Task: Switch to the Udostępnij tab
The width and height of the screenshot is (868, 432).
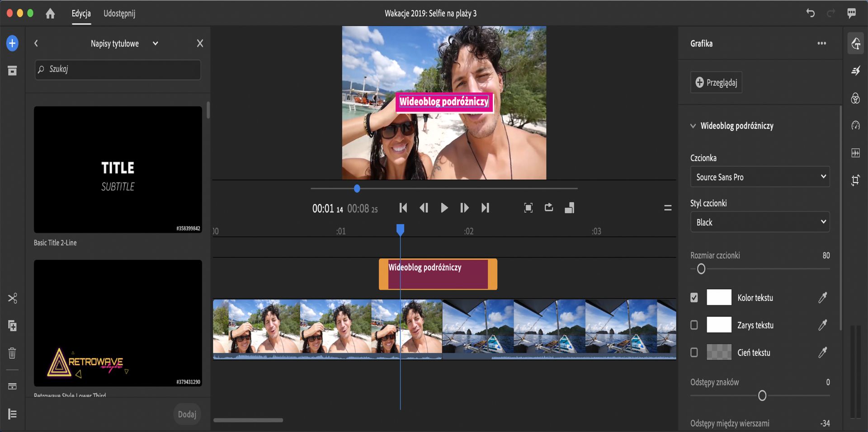Action: click(x=119, y=14)
